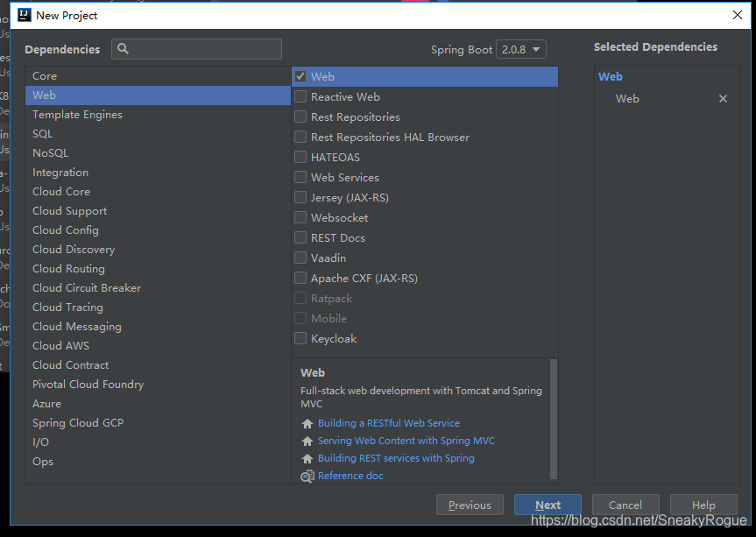Choose the NoSQL category

click(158, 153)
